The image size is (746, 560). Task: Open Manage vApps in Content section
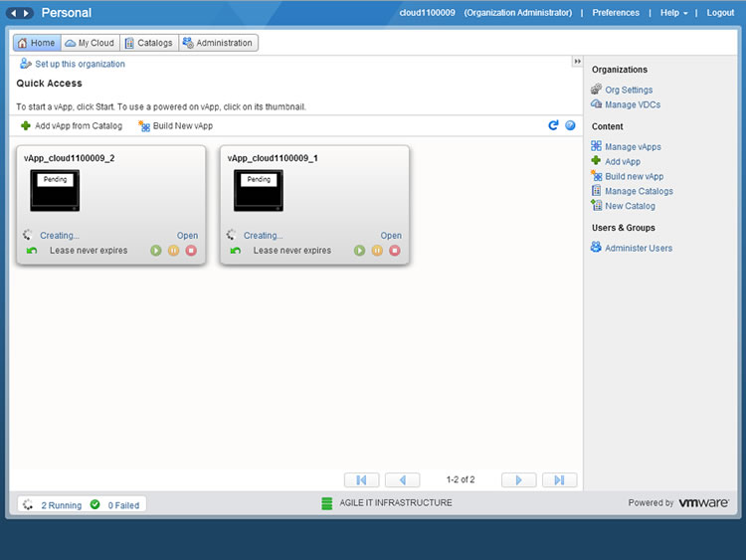tap(633, 147)
